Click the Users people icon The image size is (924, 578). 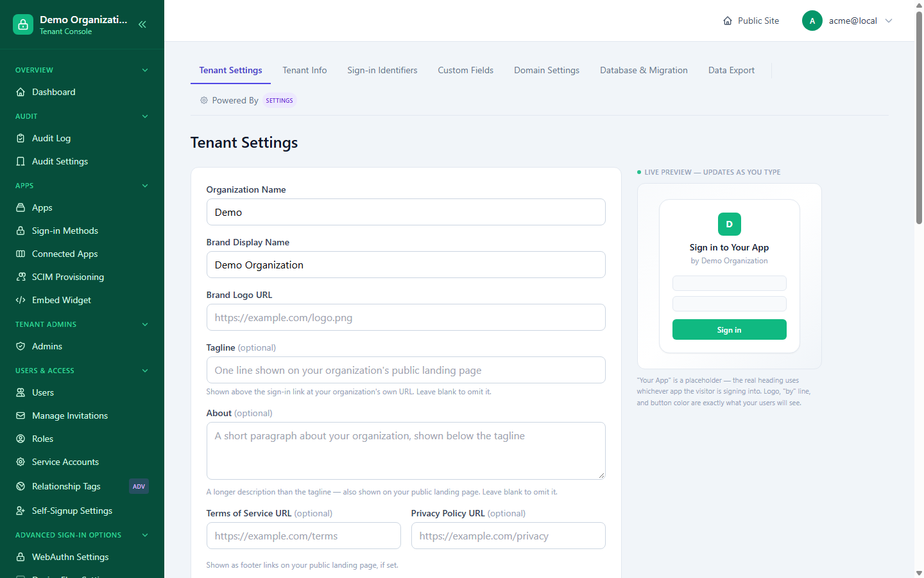pyautogui.click(x=21, y=392)
